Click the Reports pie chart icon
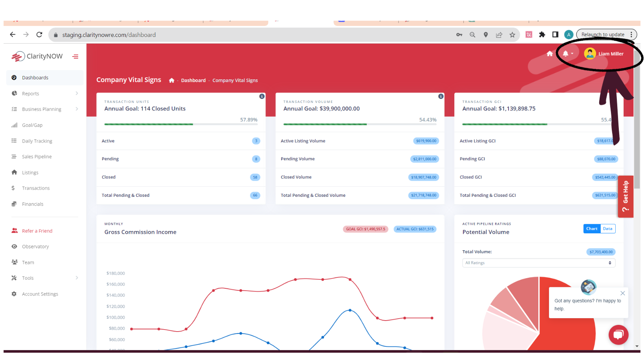 pos(14,93)
